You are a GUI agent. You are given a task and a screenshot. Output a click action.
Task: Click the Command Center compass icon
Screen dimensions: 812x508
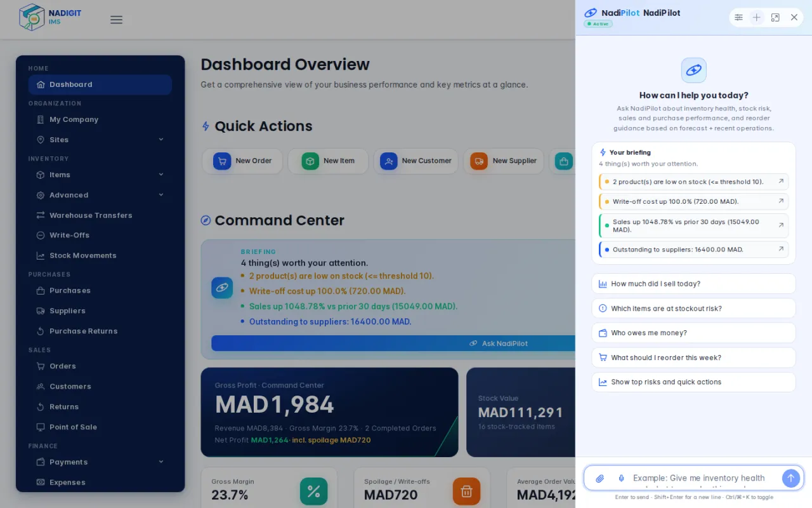(206, 220)
